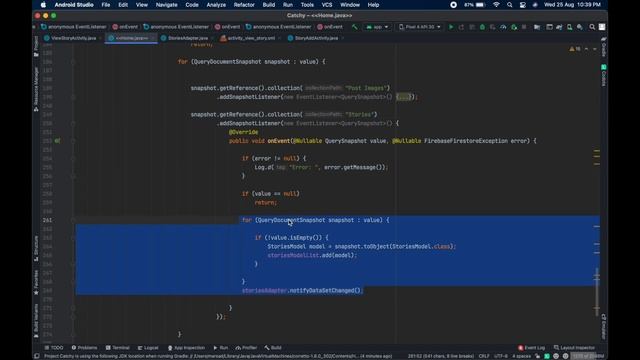
Task: Click the memory usage indicator in status bar
Action: 587,356
